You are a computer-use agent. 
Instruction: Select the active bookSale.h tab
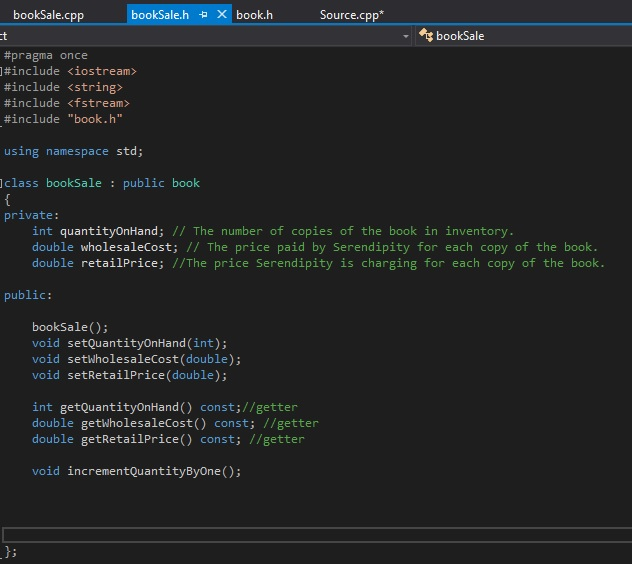160,15
